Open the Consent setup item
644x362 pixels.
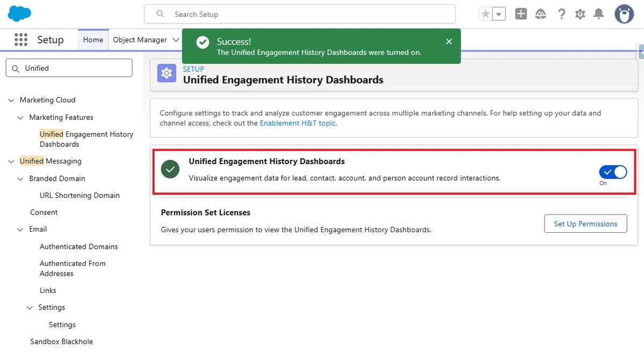click(x=43, y=212)
